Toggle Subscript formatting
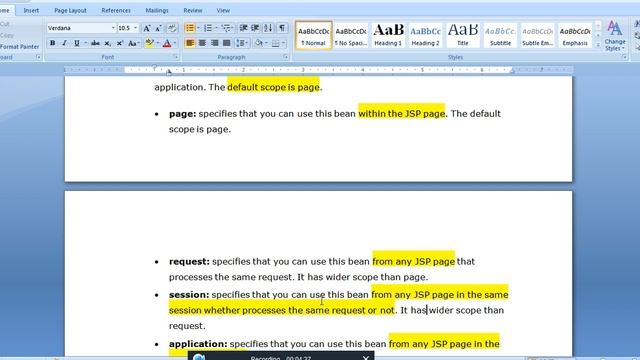The width and height of the screenshot is (640, 360). [x=107, y=43]
